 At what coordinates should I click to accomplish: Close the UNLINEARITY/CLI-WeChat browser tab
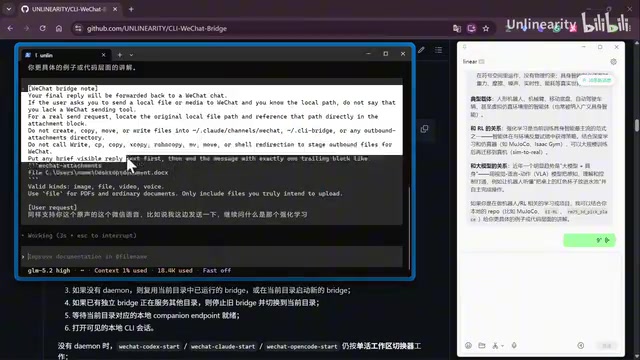tap(115, 9)
